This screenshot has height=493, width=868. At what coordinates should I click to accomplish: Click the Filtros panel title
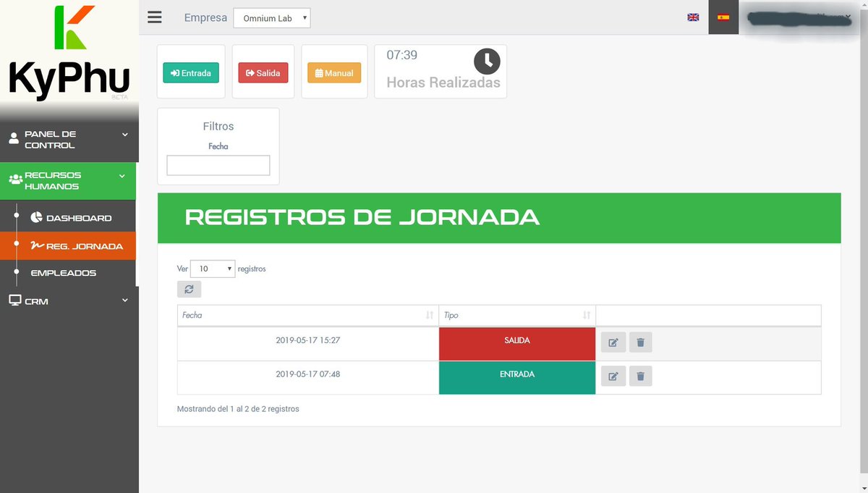pyautogui.click(x=218, y=126)
